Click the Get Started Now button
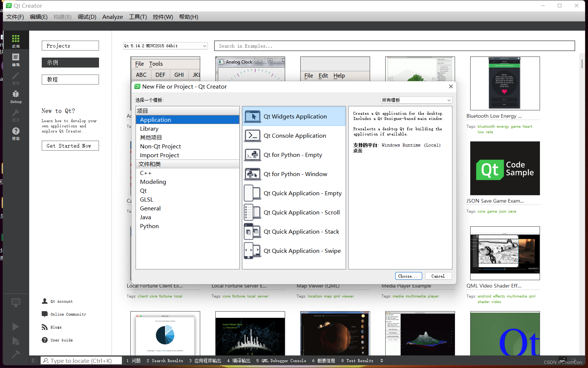The width and height of the screenshot is (588, 368). [x=70, y=146]
